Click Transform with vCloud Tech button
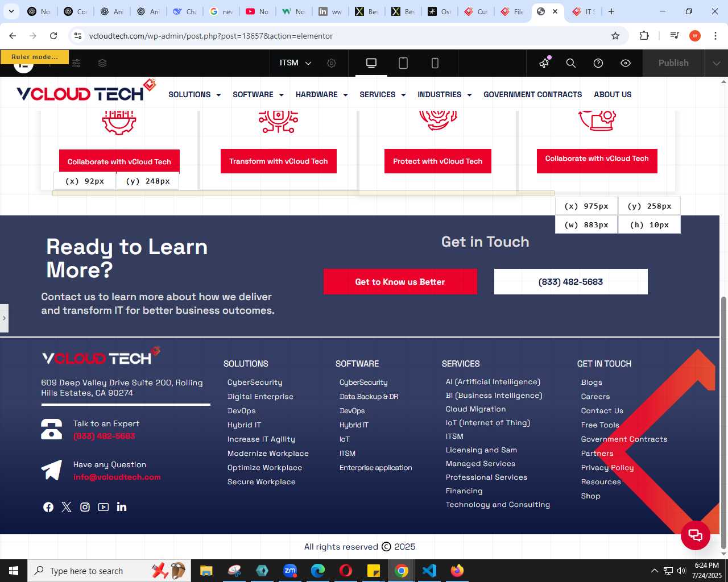This screenshot has height=582, width=728. coord(279,161)
